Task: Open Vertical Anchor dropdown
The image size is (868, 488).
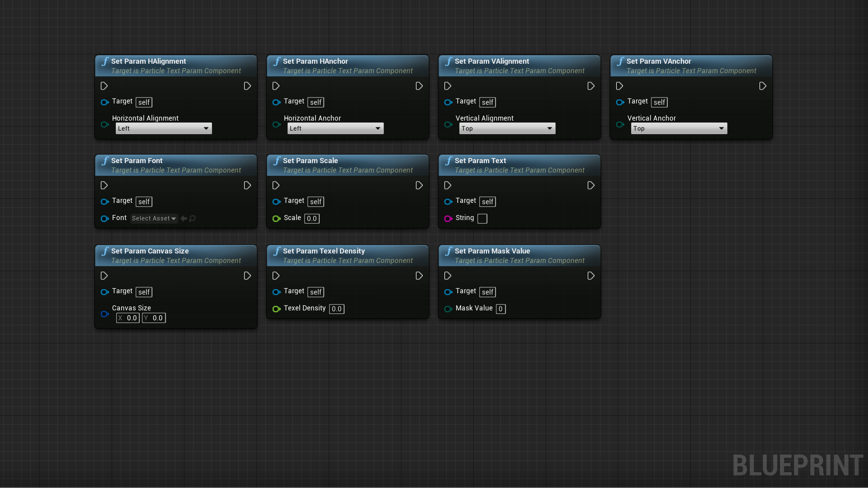Action: (679, 129)
